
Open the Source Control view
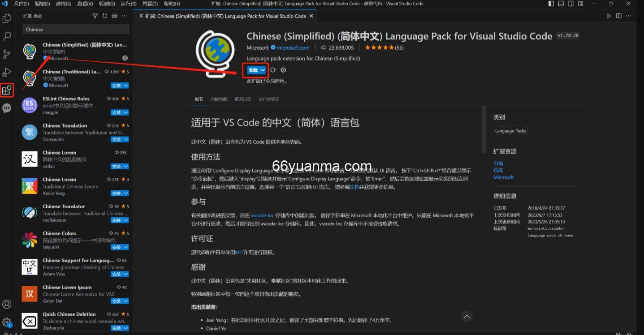7,54
